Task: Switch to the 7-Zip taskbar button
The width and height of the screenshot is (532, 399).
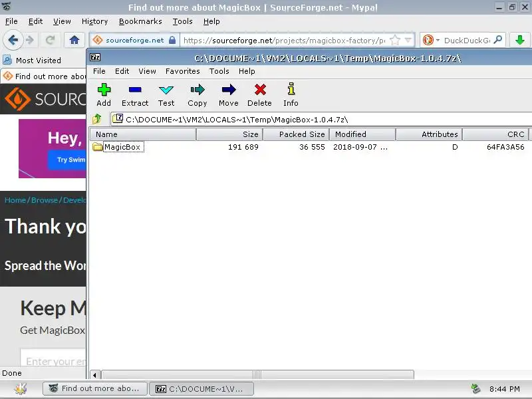Action: point(201,388)
